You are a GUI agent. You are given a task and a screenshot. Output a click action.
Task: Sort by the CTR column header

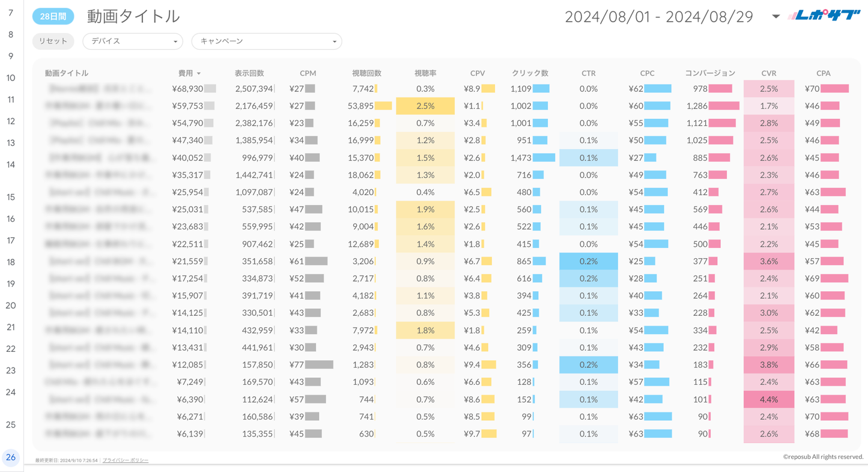(589, 73)
